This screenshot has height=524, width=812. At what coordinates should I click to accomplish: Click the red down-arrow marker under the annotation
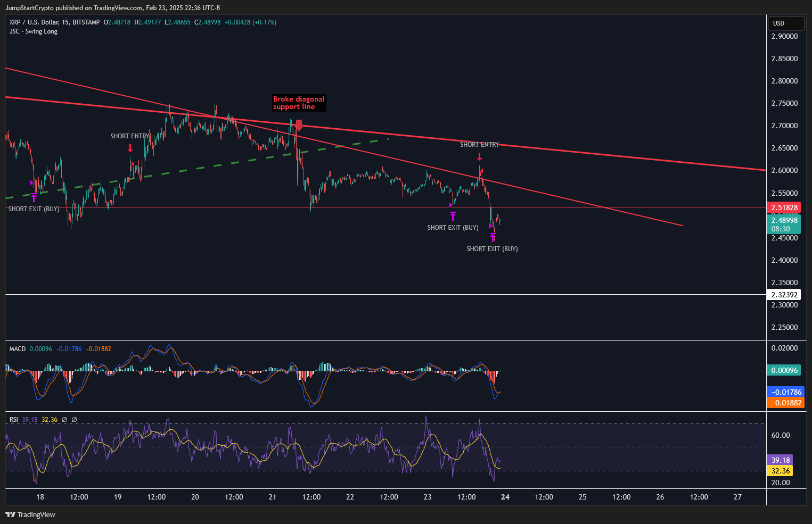tap(299, 125)
